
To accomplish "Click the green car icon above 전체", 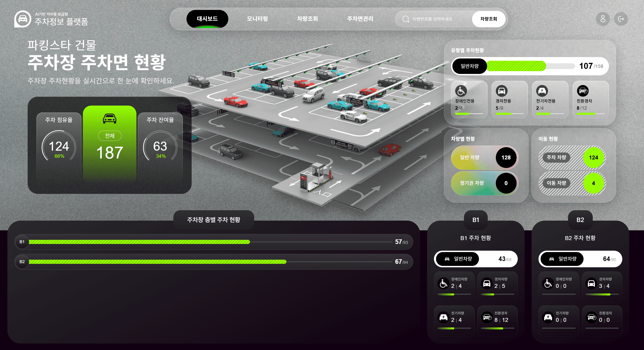I will point(109,119).
